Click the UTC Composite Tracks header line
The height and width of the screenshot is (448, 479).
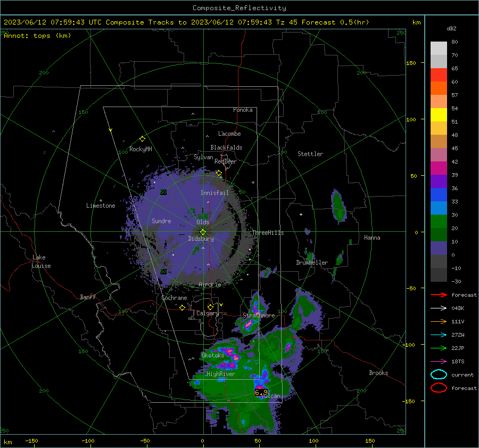186,22
